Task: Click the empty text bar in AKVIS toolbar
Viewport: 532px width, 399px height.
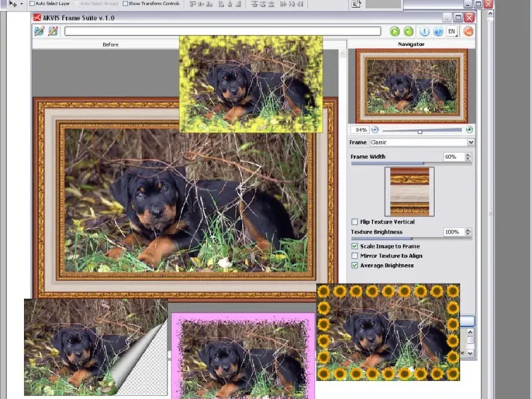Action: tap(223, 31)
